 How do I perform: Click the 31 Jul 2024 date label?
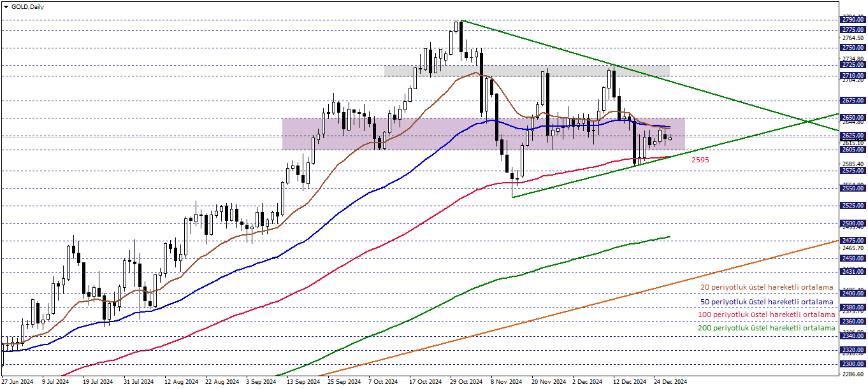point(138,382)
